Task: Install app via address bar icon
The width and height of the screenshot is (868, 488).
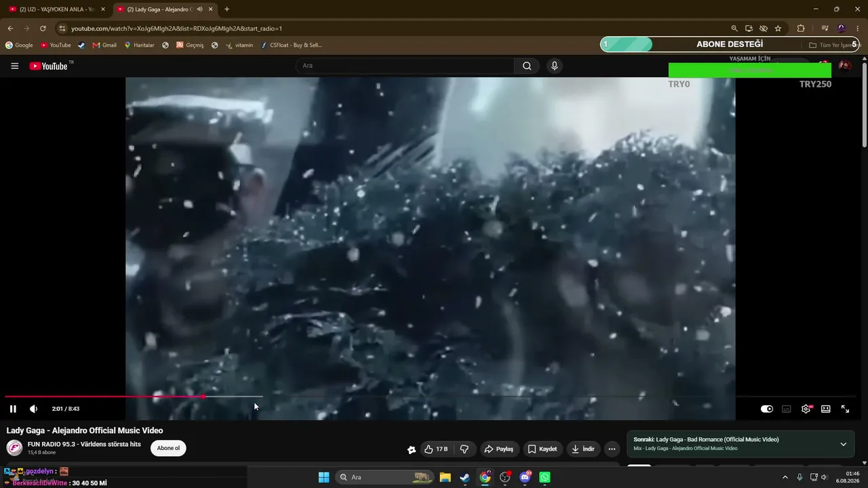Action: [x=749, y=28]
